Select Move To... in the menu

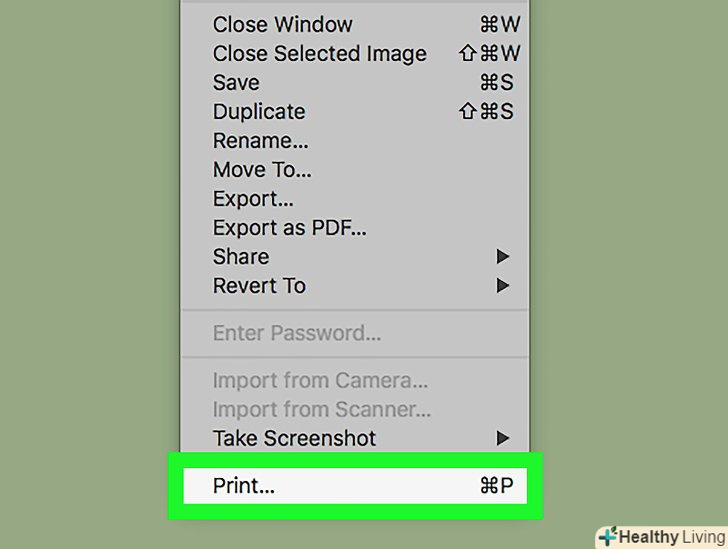[x=262, y=170]
